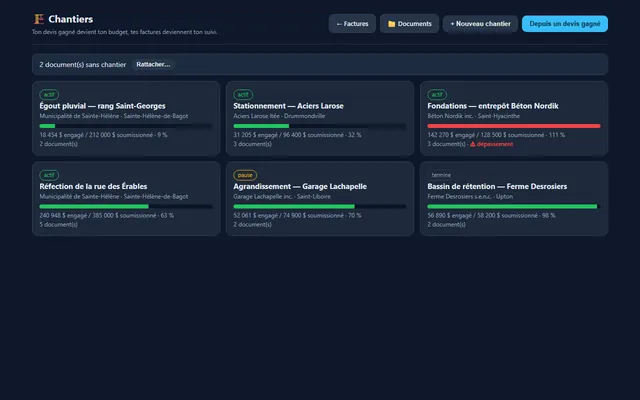This screenshot has height=400, width=640.
Task: Click '2 document(s)' in Agrandissement card
Action: pos(252,224)
